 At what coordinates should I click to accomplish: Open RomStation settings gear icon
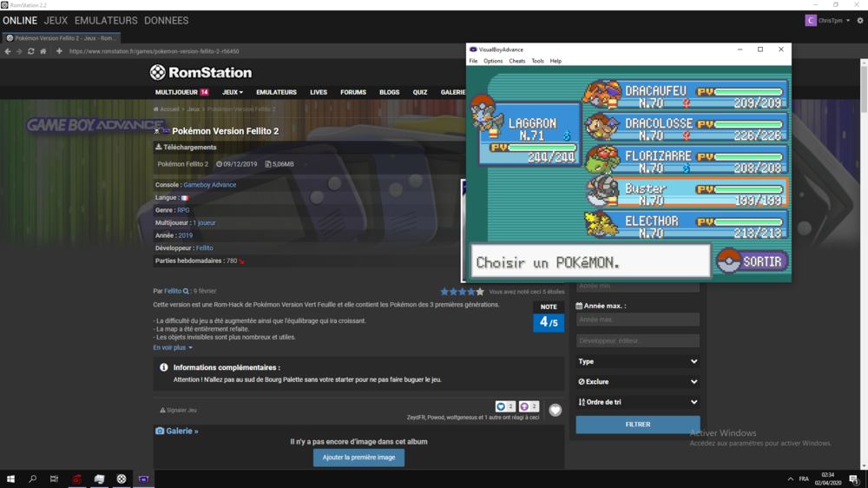[x=860, y=21]
